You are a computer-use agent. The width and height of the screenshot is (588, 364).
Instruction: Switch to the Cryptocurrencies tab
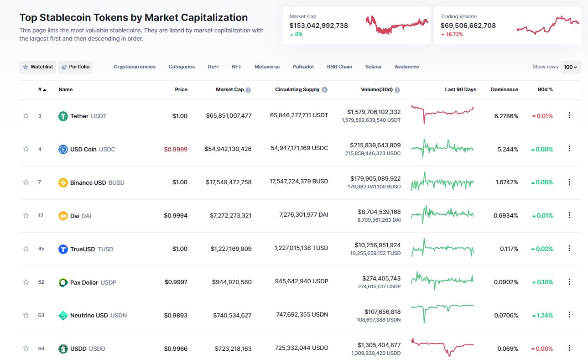(135, 67)
